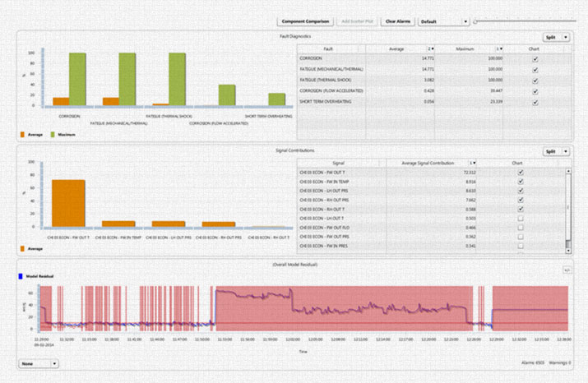Open the Split dropdown in Fault Diagnostics
Viewport: 588px width, 383px height.
point(556,37)
